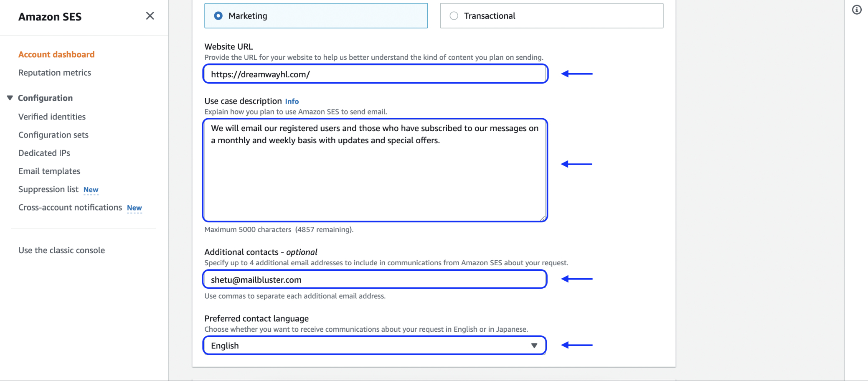Click the Info link beside Use case description
This screenshot has height=381, width=868.
(292, 102)
